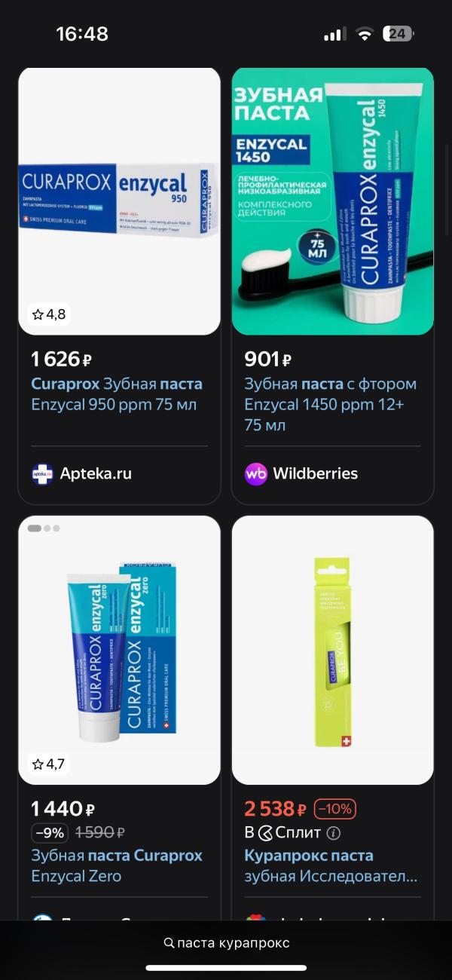Tap the Wi-Fi status icon
452x980 pixels.
365,34
